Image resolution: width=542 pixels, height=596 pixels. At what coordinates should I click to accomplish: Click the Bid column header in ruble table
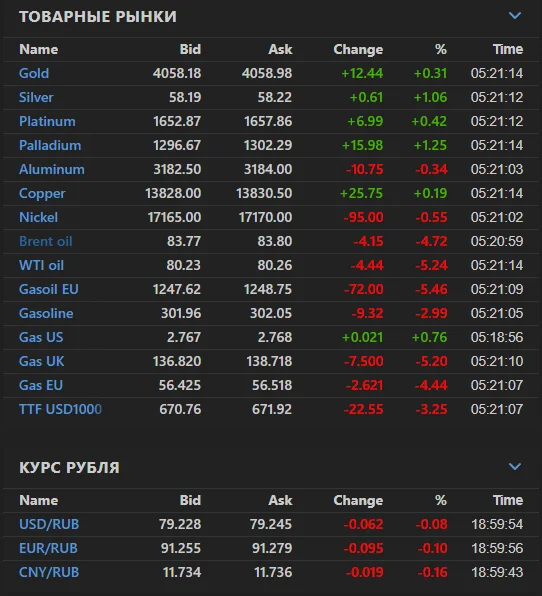[x=190, y=500]
